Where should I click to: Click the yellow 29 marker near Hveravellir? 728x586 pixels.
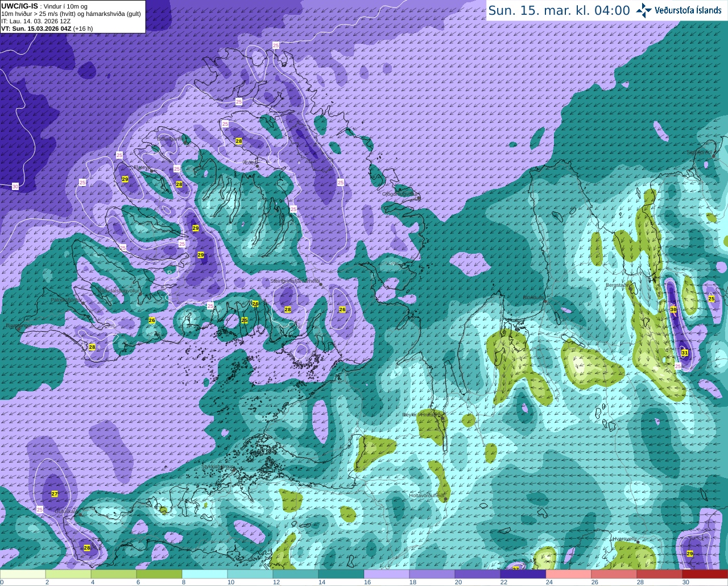click(690, 554)
